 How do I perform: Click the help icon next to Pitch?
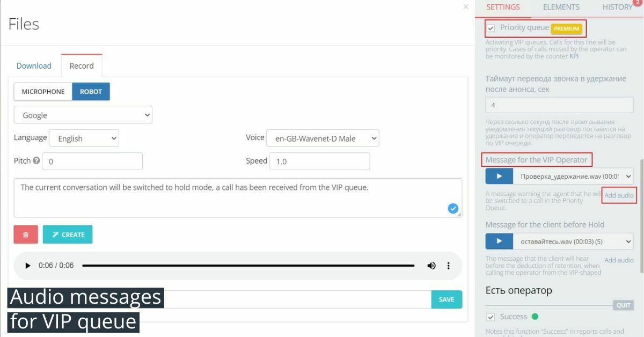(35, 160)
